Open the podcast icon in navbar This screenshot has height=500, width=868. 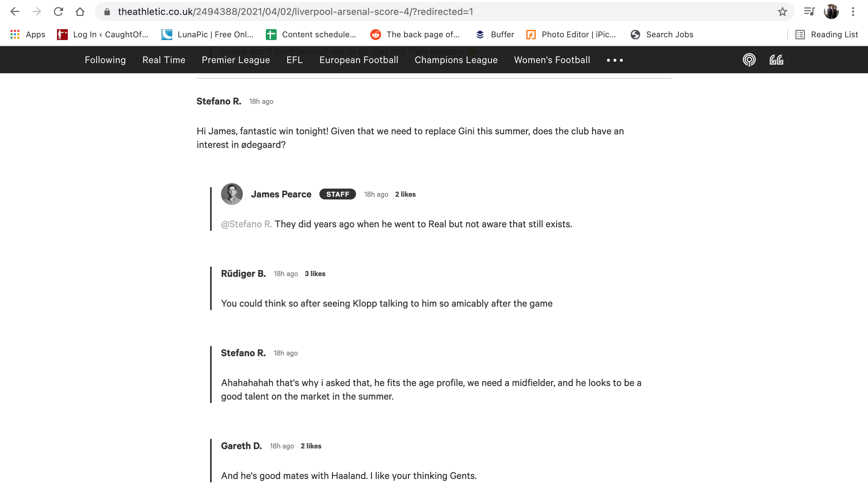coord(749,60)
